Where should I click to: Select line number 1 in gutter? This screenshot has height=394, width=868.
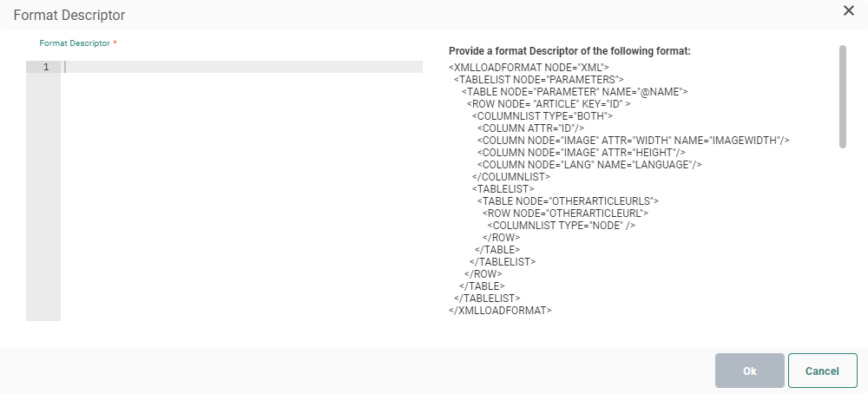(45, 67)
